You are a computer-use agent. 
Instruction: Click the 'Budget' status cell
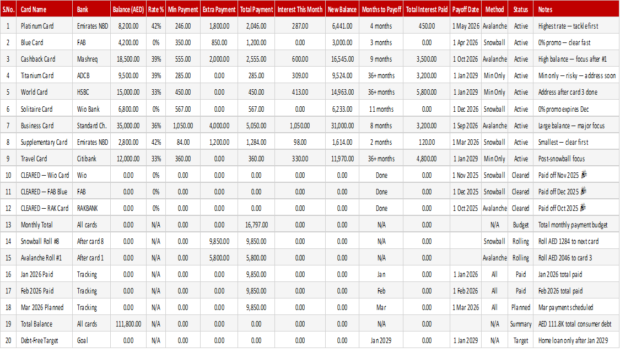[520, 225]
